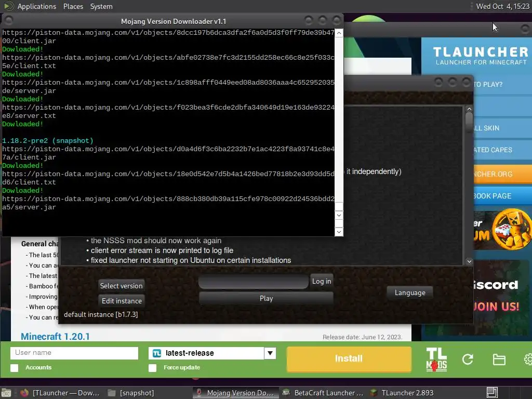Click 'default instance [b1.7.3]' label
Viewport: 532px width, 399px height.
pyautogui.click(x=101, y=314)
